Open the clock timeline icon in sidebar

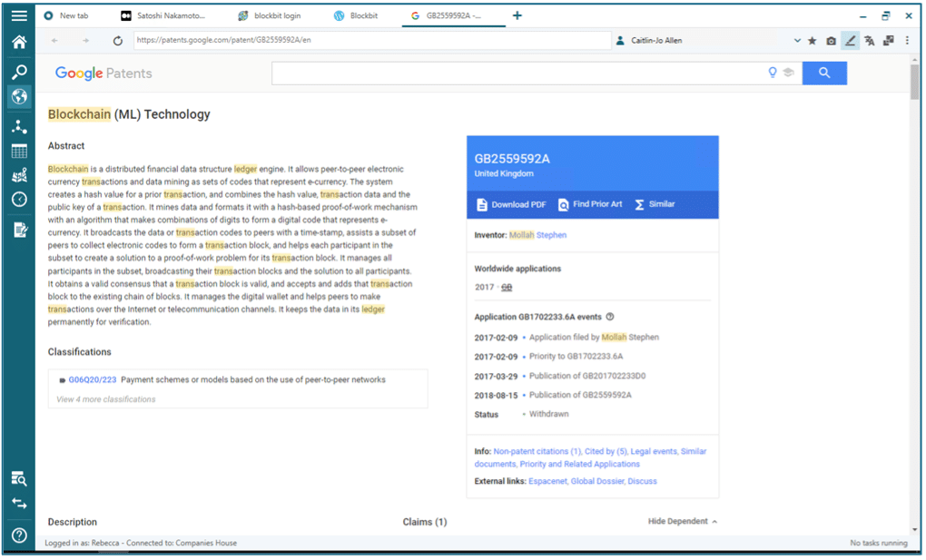pos(19,200)
